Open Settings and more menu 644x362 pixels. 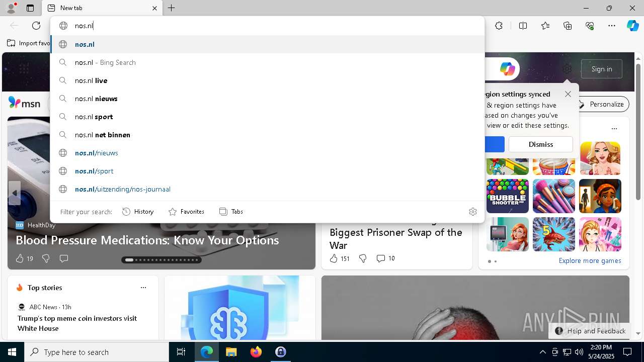point(612,26)
